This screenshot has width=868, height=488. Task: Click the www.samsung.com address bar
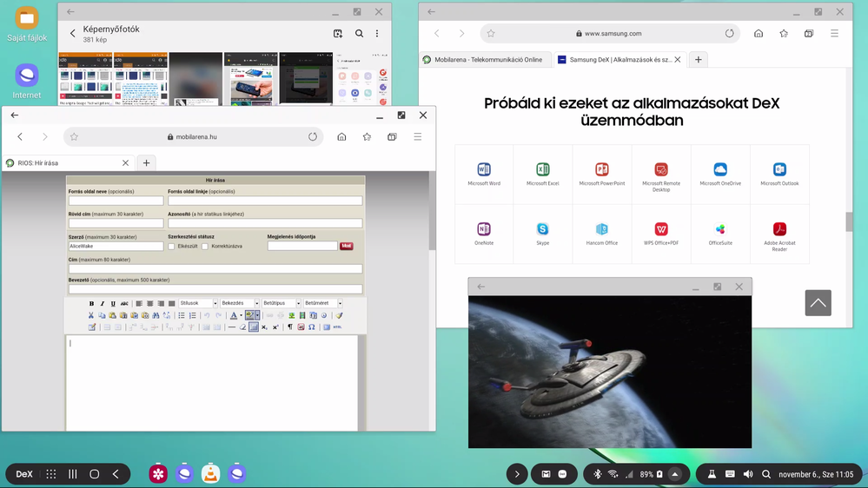[x=610, y=33]
